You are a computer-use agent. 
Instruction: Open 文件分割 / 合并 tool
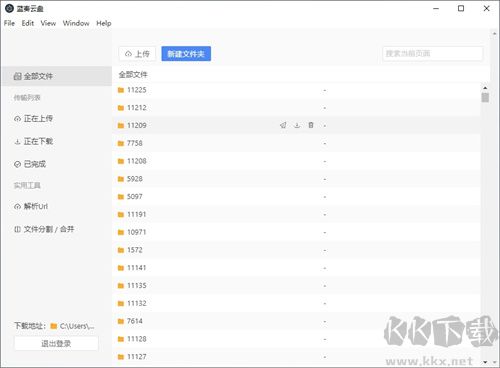44,229
